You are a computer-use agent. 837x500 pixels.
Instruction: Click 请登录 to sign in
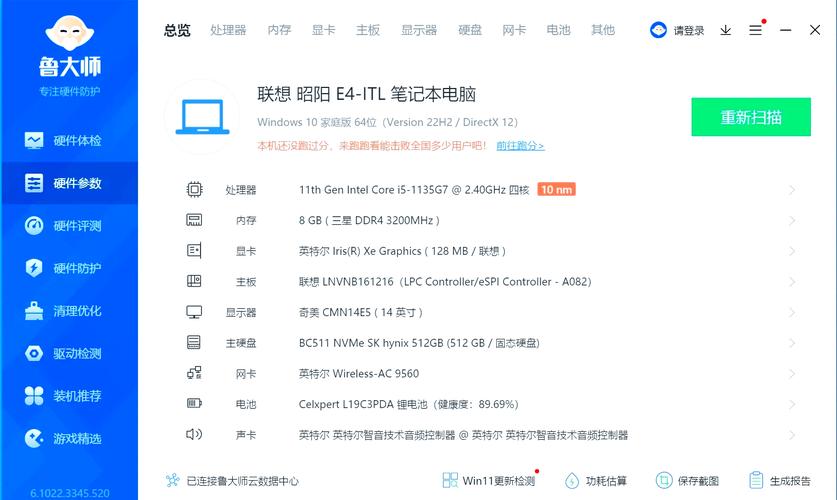pyautogui.click(x=689, y=30)
